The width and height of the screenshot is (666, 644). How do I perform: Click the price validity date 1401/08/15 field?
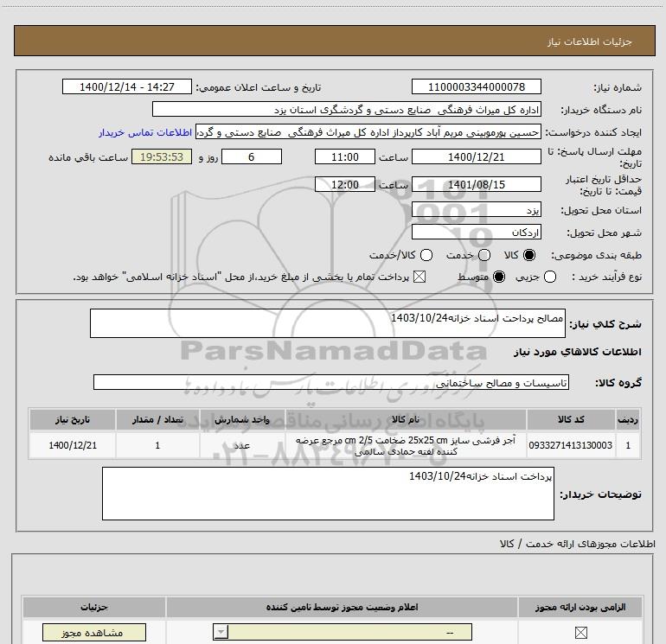(x=476, y=184)
